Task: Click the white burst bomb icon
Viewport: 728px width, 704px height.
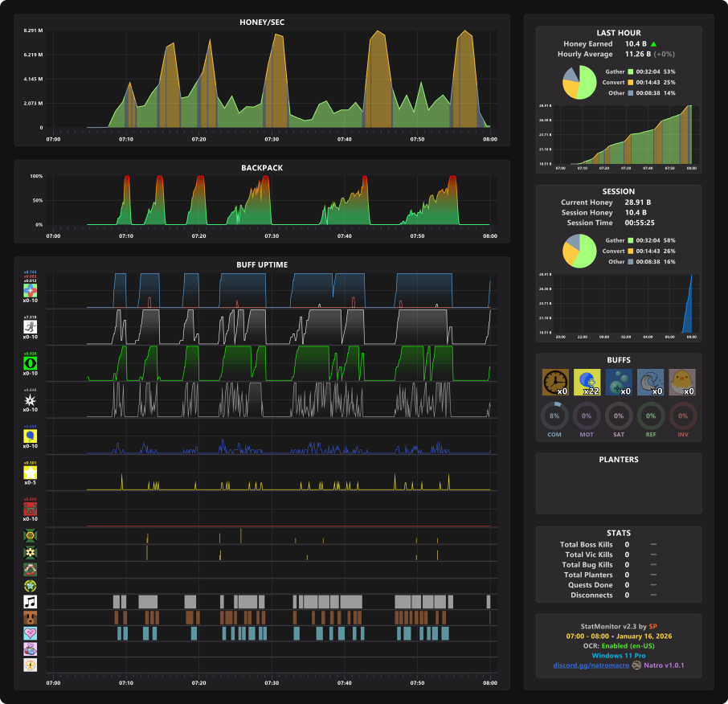Action: coord(31,400)
